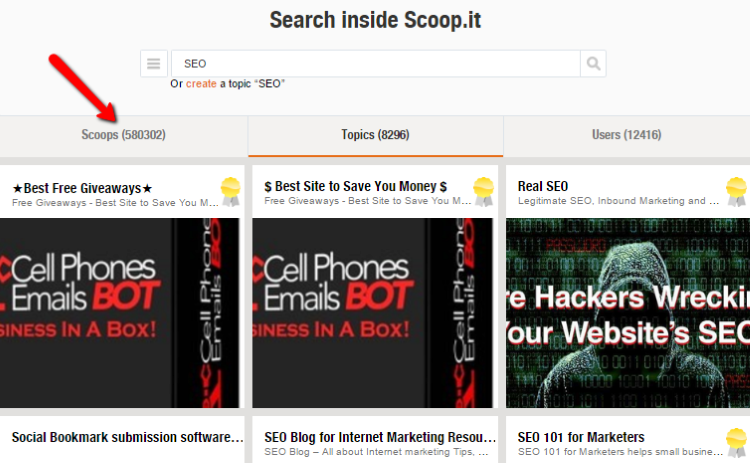Select the Topics (8296) tab
The height and width of the screenshot is (463, 750).
pyautogui.click(x=375, y=135)
